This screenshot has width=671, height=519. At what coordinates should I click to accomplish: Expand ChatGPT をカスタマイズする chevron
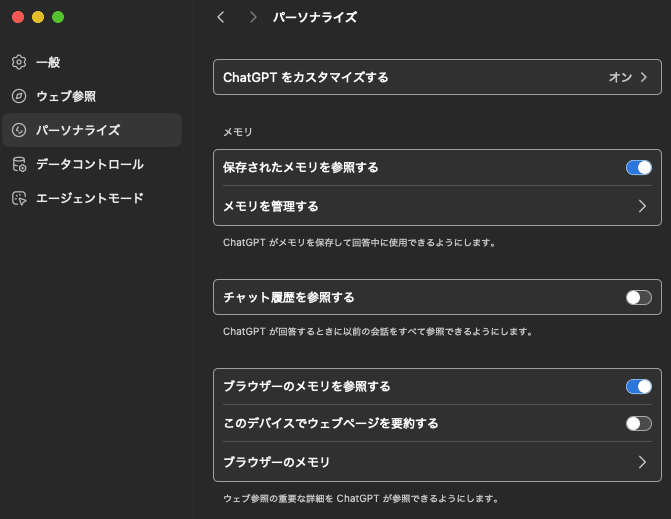pos(644,77)
